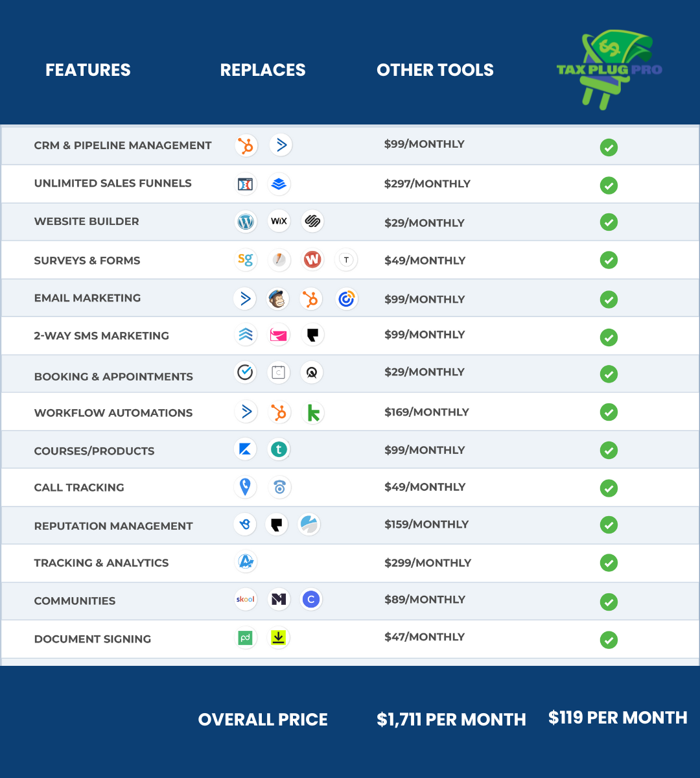
Task: Click the green checkmark for Communities
Action: (609, 602)
